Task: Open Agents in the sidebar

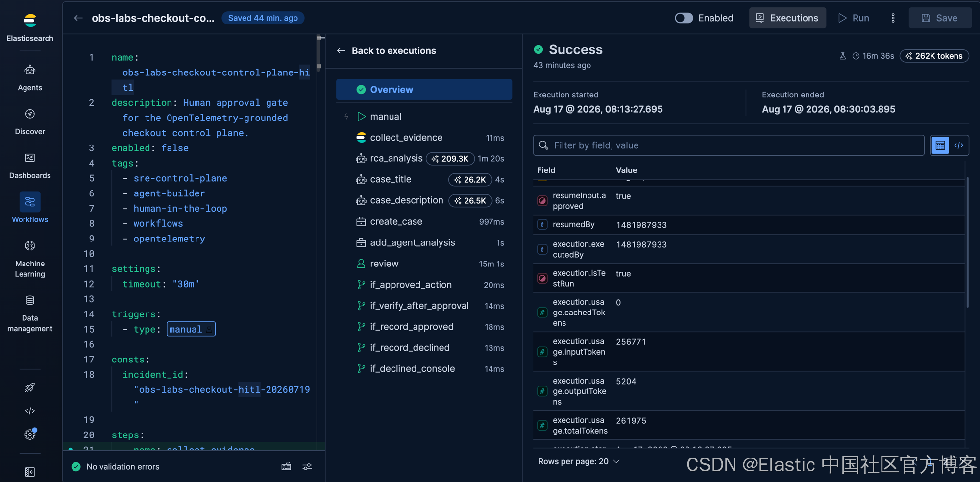Action: 30,78
